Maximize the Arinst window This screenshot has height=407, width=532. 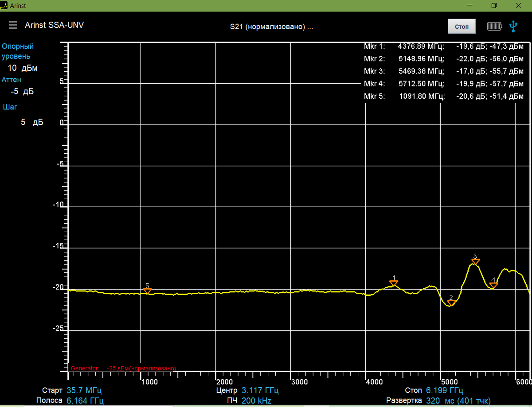tap(494, 6)
